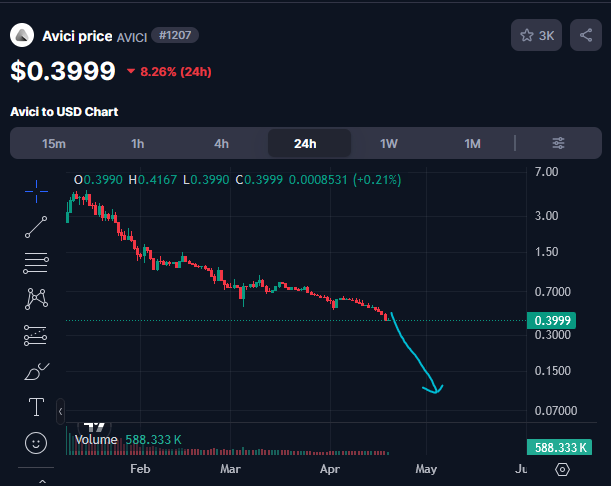Select the brush drawing tool
Screen dimensions: 611x486
click(x=37, y=371)
